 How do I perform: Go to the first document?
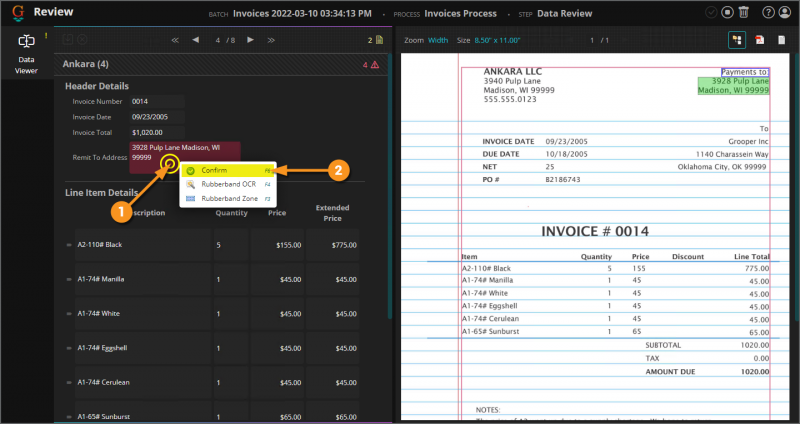pos(175,40)
